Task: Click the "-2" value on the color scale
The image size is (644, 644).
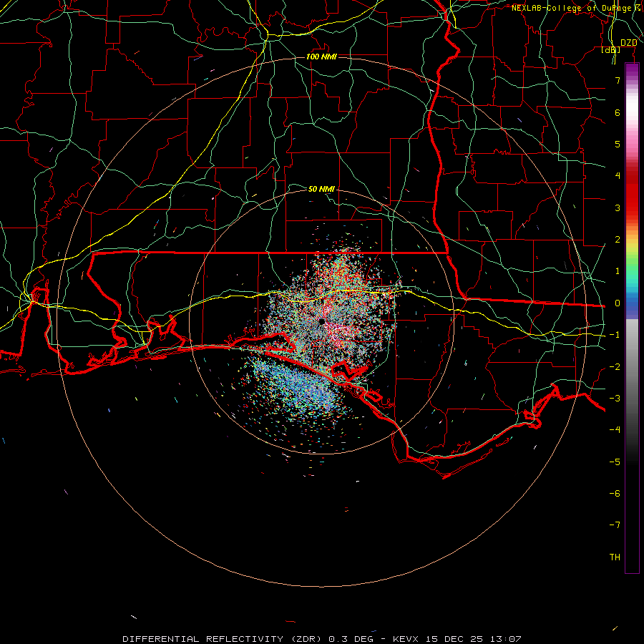Action: coord(615,367)
